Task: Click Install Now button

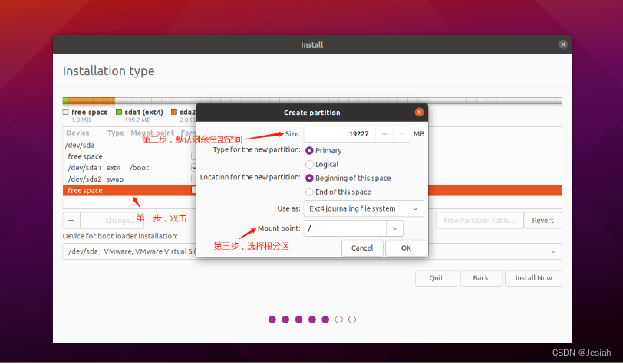Action: [x=533, y=278]
